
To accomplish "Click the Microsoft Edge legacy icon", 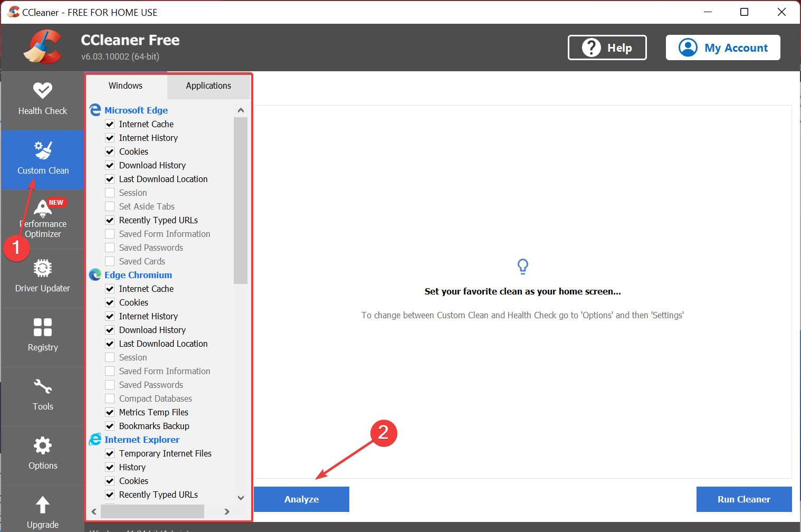I will click(95, 110).
